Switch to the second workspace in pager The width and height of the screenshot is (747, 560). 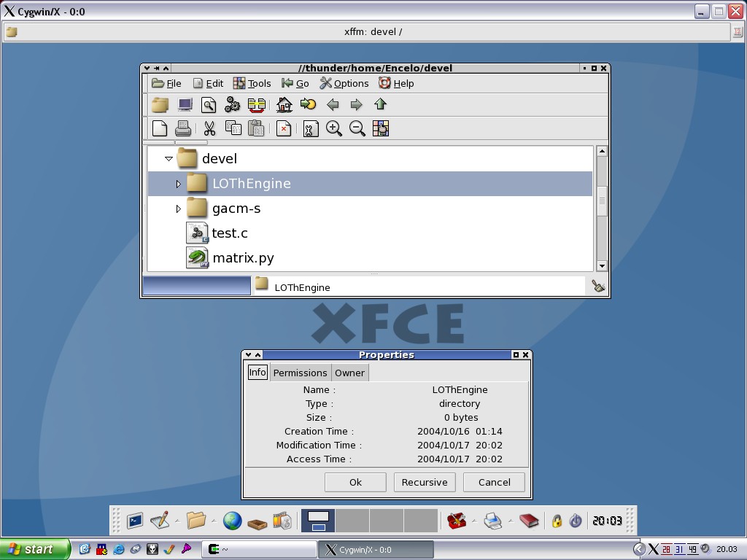352,521
